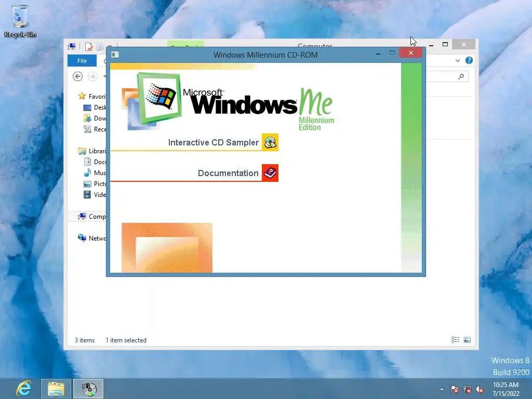The width and height of the screenshot is (532, 399).
Task: Click the search magnifier in Computer window
Action: [461, 77]
